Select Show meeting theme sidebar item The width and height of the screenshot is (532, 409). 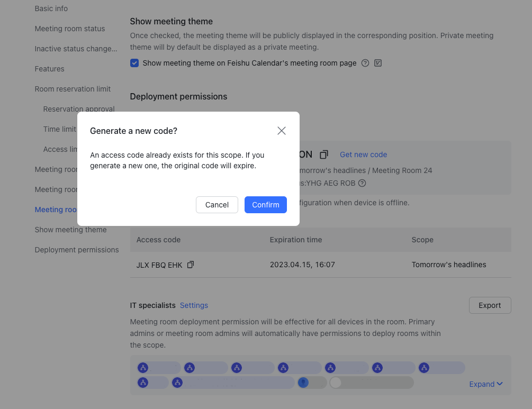tap(70, 230)
